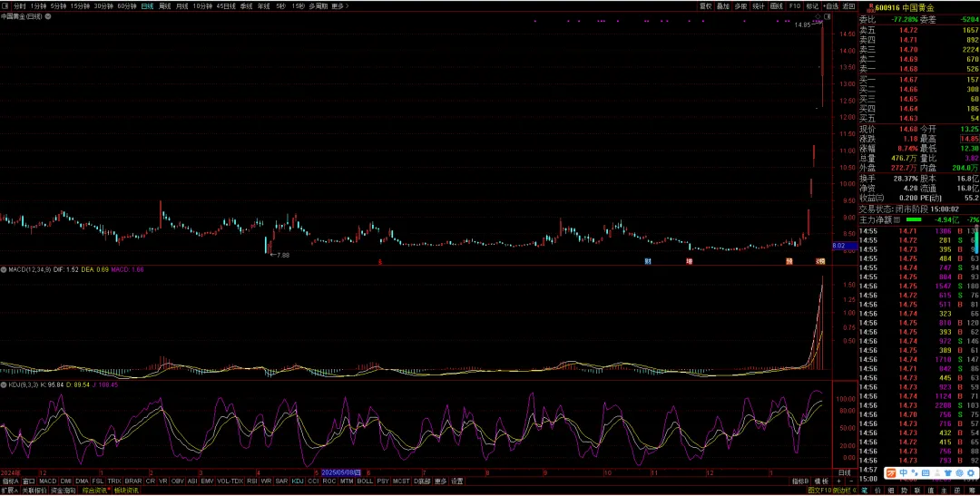Select the BOLL indicator tab
The height and width of the screenshot is (496, 980).
pos(365,481)
